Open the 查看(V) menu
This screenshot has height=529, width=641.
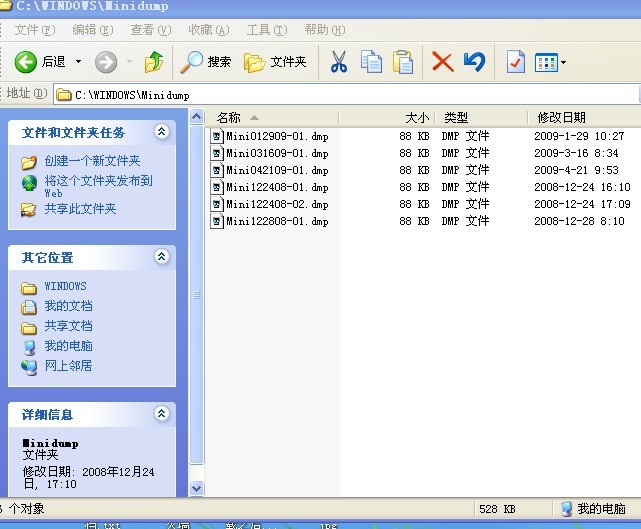point(151,30)
